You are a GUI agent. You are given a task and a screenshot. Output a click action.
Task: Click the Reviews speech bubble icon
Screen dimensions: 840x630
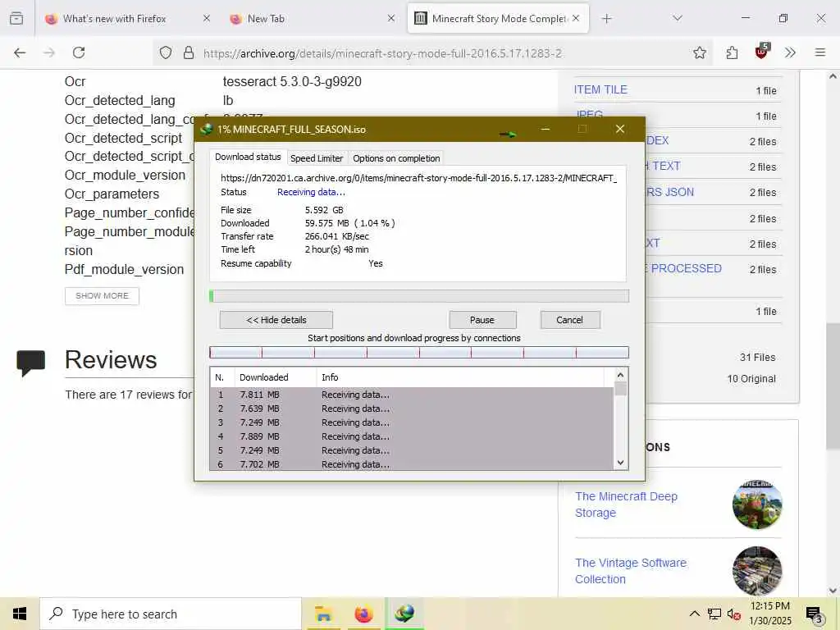coord(30,363)
